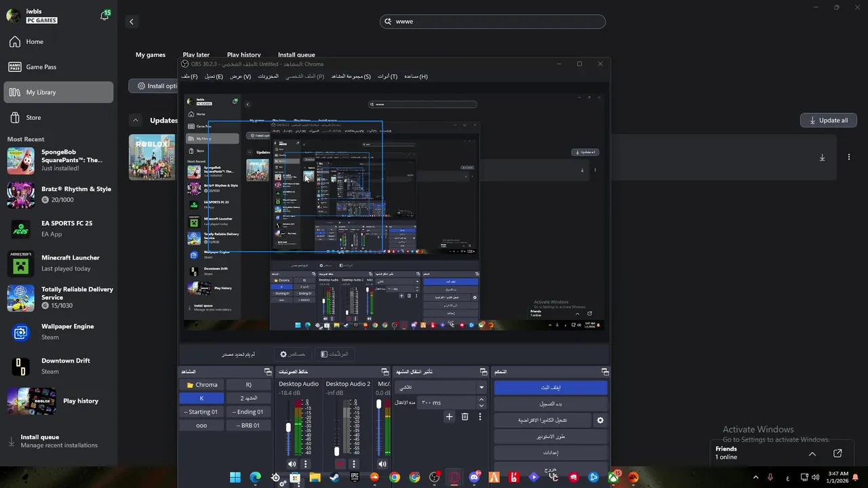Open the OBS ملف (F) File menu
The image size is (868, 488).
[x=189, y=77]
